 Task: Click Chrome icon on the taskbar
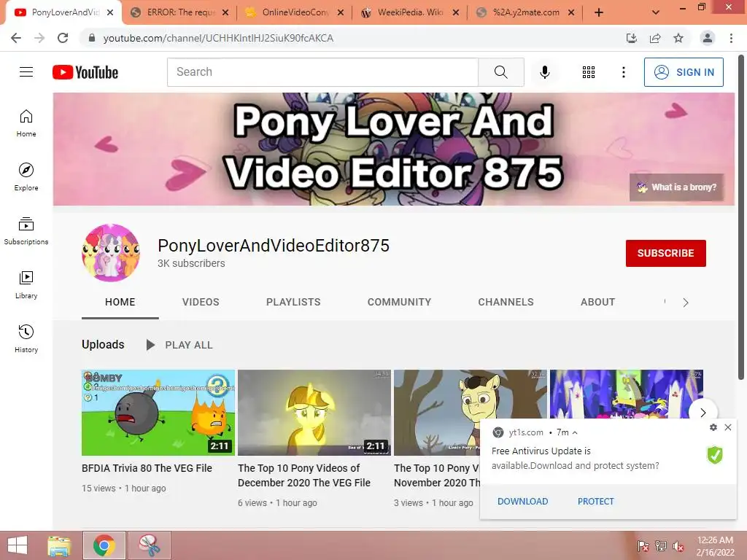[104, 545]
